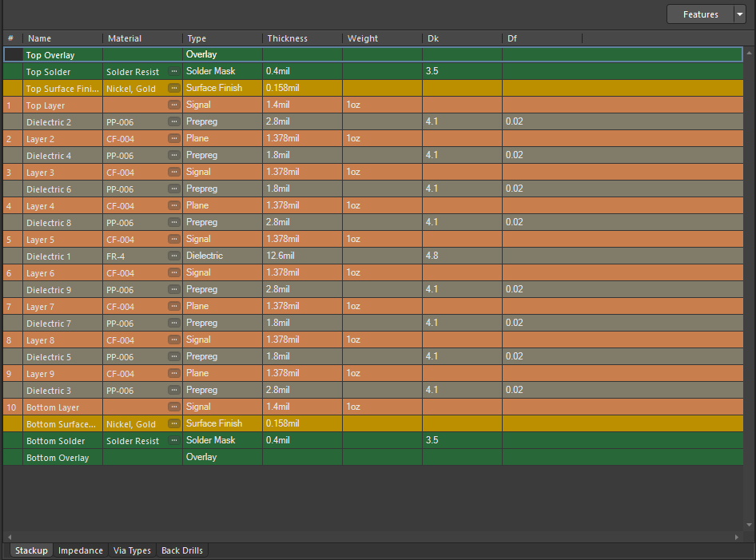The width and height of the screenshot is (756, 560).
Task: Open FR-4 material picker for Dielectric 1
Action: pyautogui.click(x=174, y=256)
